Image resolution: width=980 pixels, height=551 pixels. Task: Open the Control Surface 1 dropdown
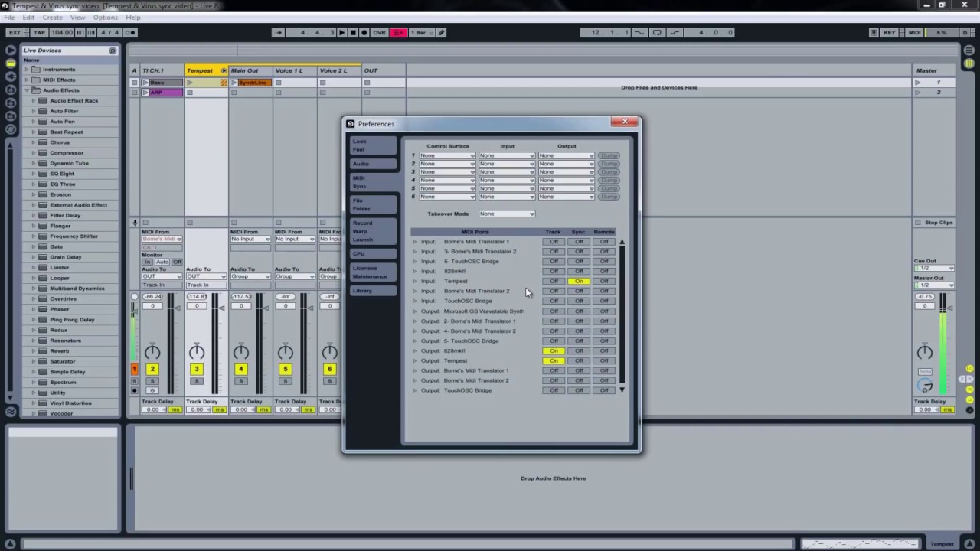[x=447, y=156]
